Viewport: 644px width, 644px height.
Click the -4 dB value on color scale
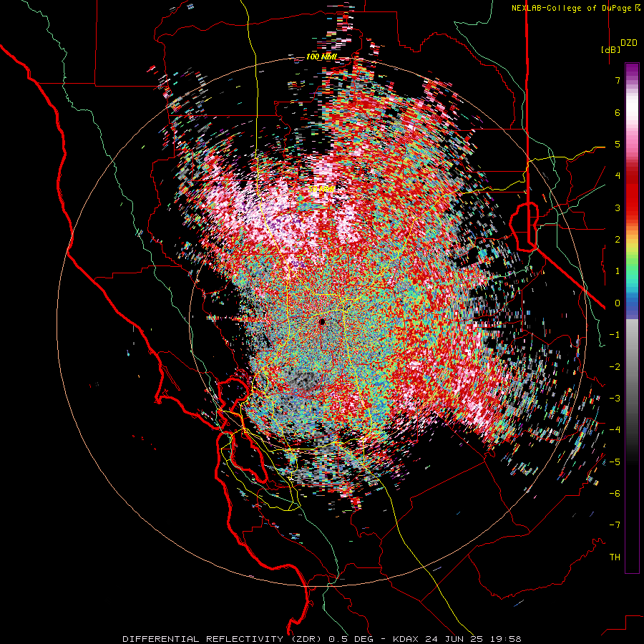615,430
